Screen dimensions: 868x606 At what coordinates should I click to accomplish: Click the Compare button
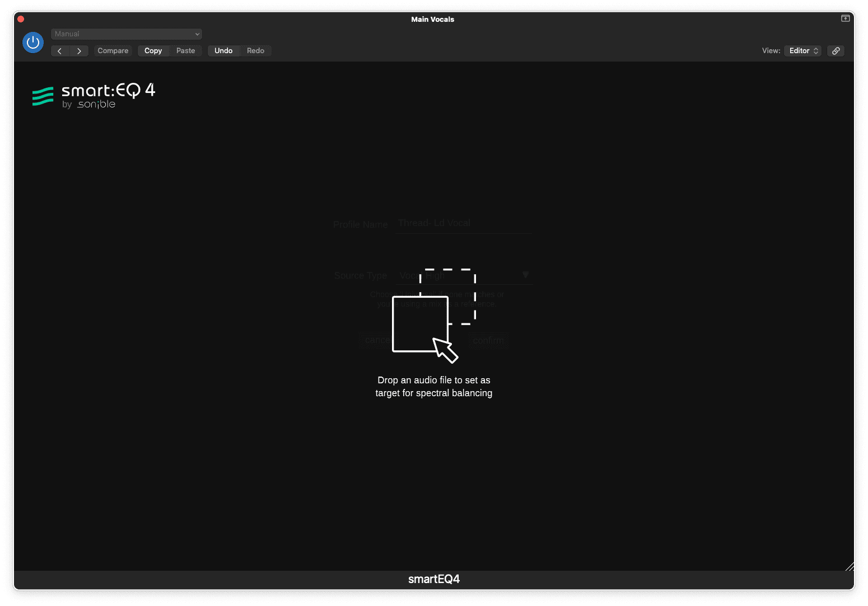tap(113, 51)
